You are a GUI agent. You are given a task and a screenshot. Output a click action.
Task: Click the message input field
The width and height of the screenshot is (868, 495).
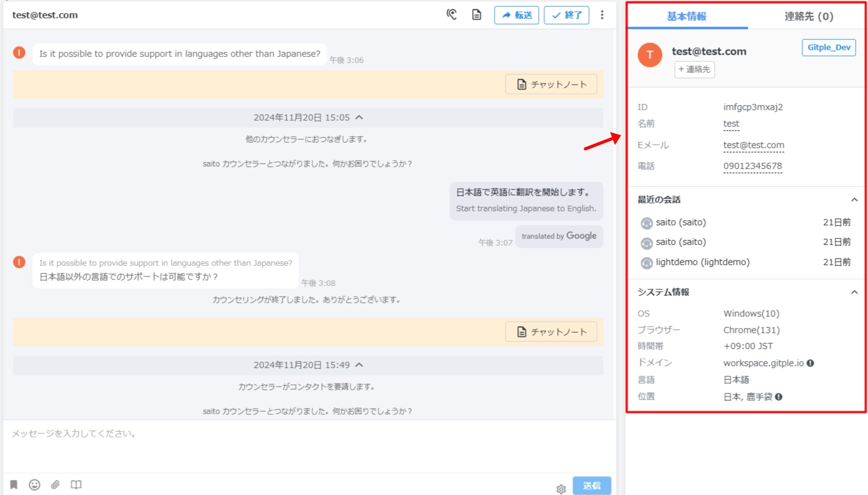[x=309, y=446]
